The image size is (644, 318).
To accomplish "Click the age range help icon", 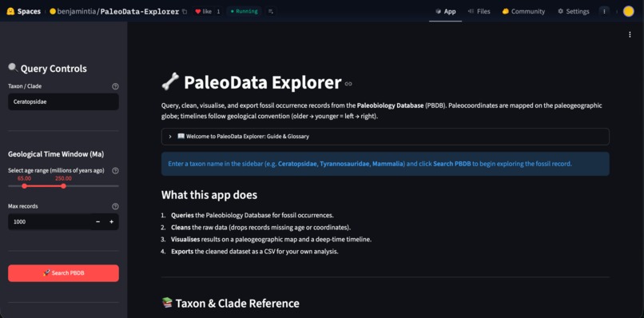I will tap(115, 170).
